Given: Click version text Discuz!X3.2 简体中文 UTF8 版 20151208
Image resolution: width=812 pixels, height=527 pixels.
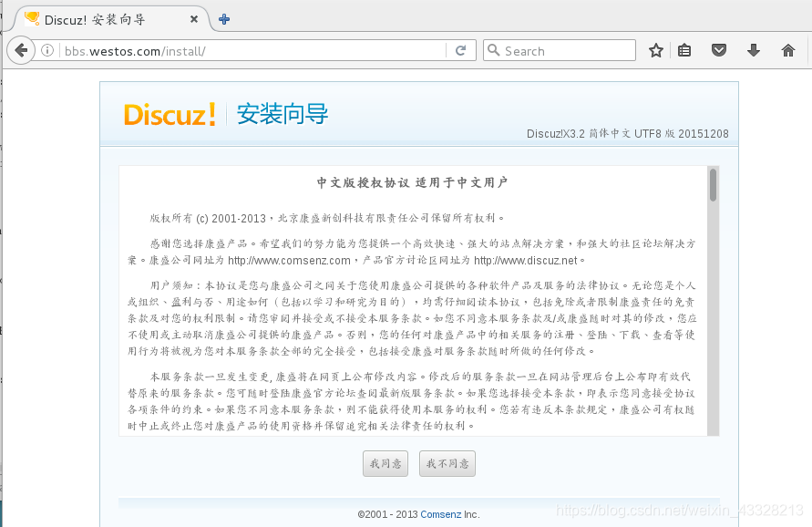Looking at the screenshot, I should click(628, 134).
